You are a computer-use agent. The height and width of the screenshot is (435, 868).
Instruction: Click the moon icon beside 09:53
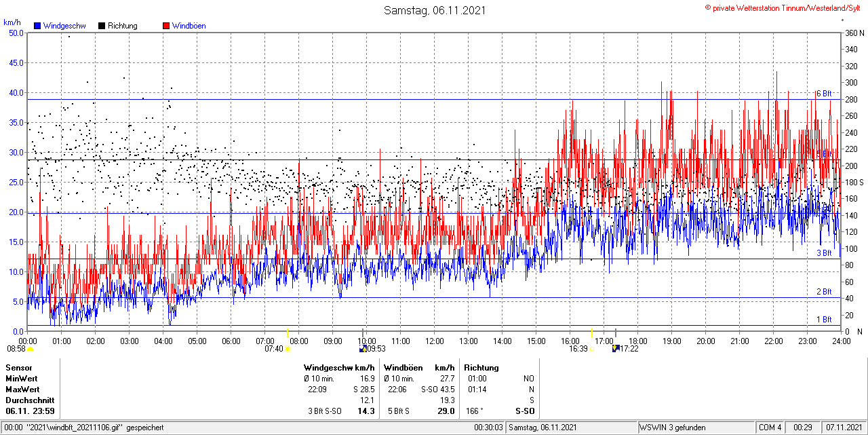[363, 349]
